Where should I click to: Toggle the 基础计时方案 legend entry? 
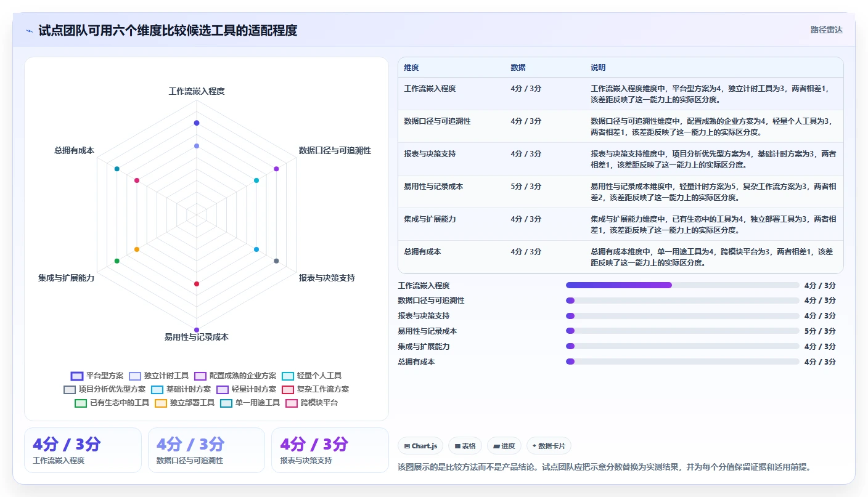(181, 389)
